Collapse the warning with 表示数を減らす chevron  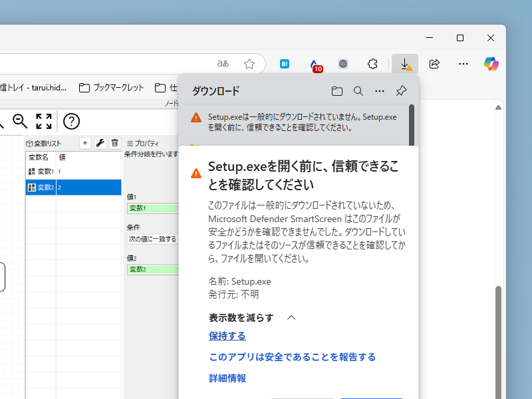coord(291,318)
